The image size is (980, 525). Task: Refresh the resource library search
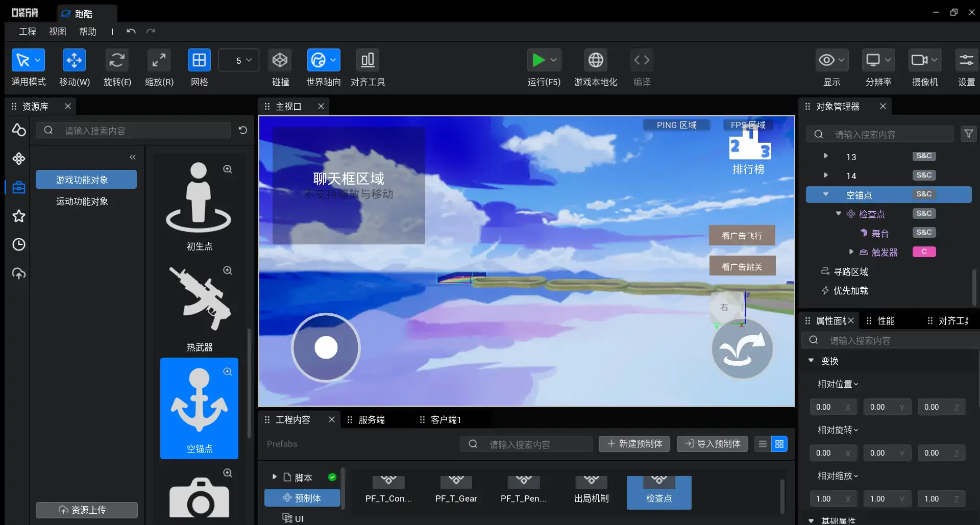(x=243, y=131)
